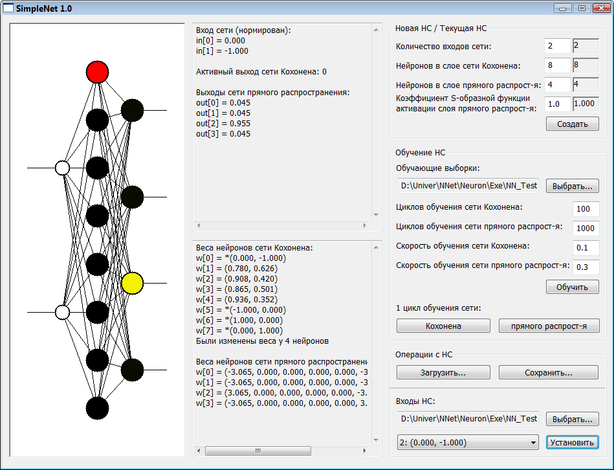Click the Kohonen training cycles field

coord(585,208)
